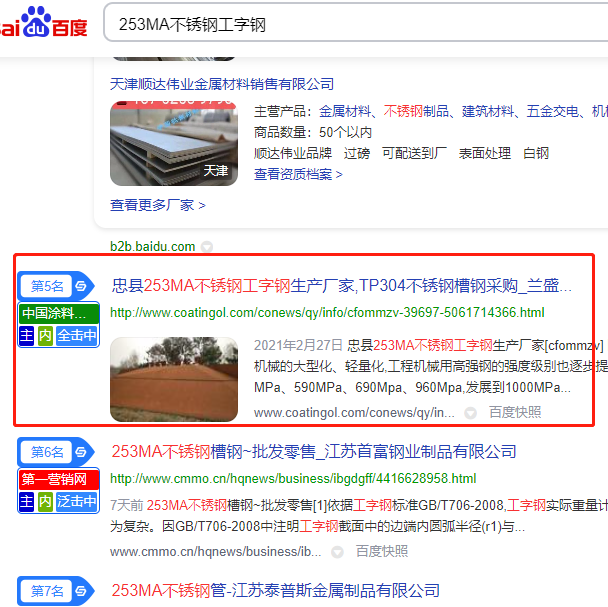Expand dropdown arrow next to b2b.baidu.com

(x=207, y=247)
